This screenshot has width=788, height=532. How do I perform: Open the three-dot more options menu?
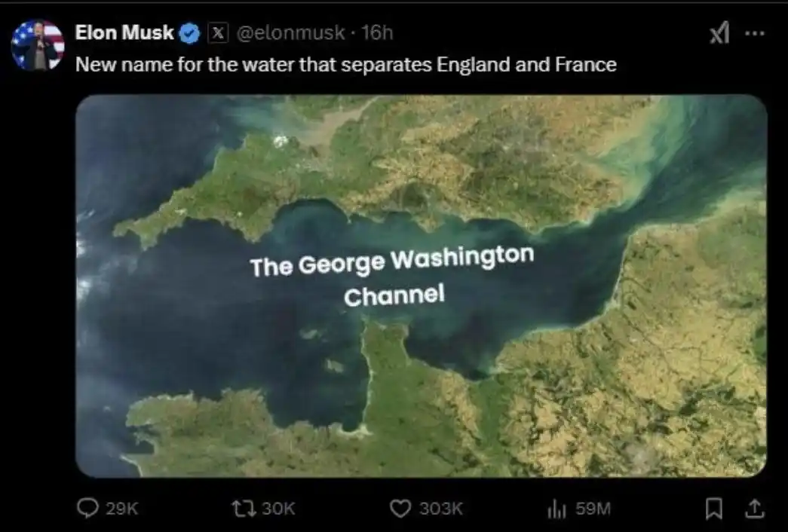click(x=754, y=34)
